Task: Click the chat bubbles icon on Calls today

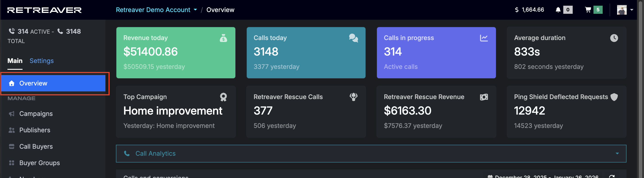Action: pos(353,38)
